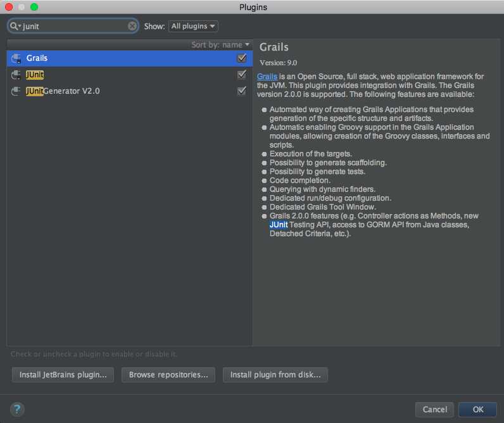Confirm with the OK button
504x423 pixels.
pos(477,410)
